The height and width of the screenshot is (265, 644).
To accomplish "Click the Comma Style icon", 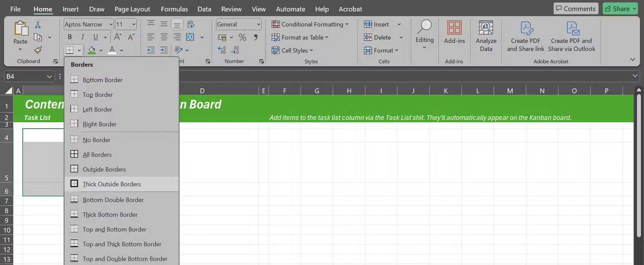I will click(x=256, y=37).
